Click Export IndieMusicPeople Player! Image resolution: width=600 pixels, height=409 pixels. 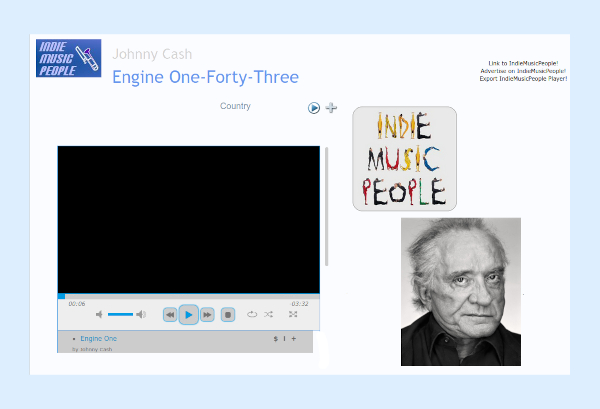pyautogui.click(x=523, y=78)
